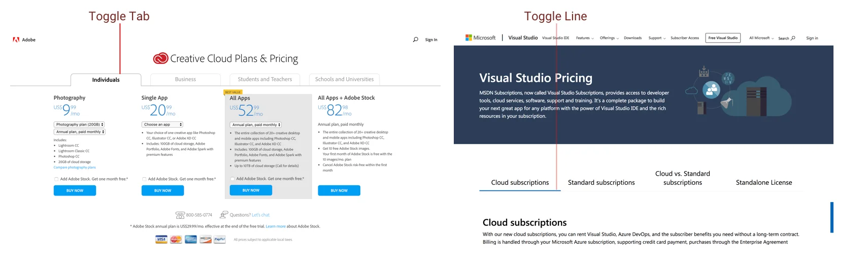Select Cloud vs. Standard subscriptions tab

tap(682, 178)
